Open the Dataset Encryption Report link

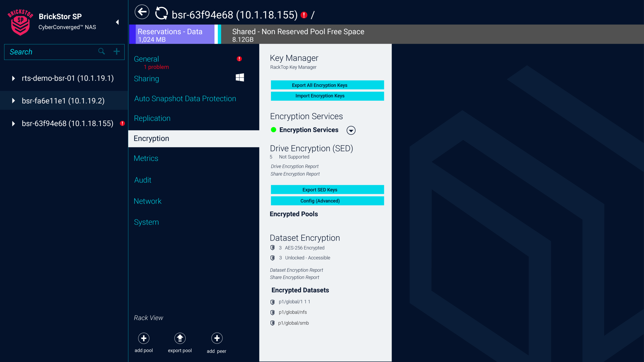(296, 270)
